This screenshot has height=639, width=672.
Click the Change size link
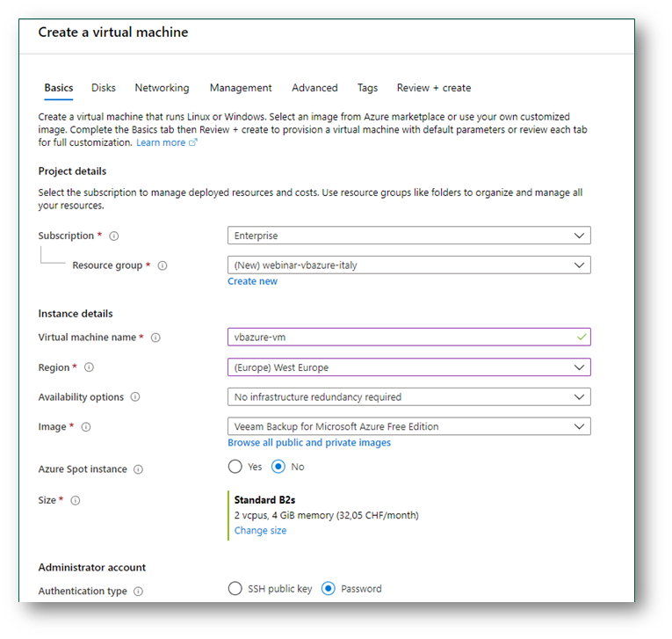[x=260, y=531]
